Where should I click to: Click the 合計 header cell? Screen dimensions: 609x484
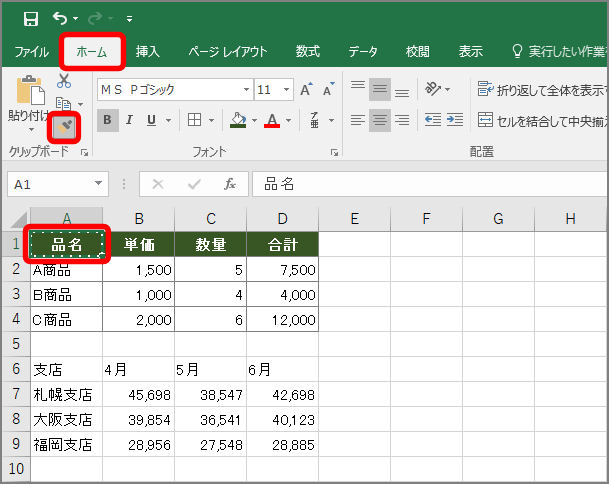click(x=283, y=244)
